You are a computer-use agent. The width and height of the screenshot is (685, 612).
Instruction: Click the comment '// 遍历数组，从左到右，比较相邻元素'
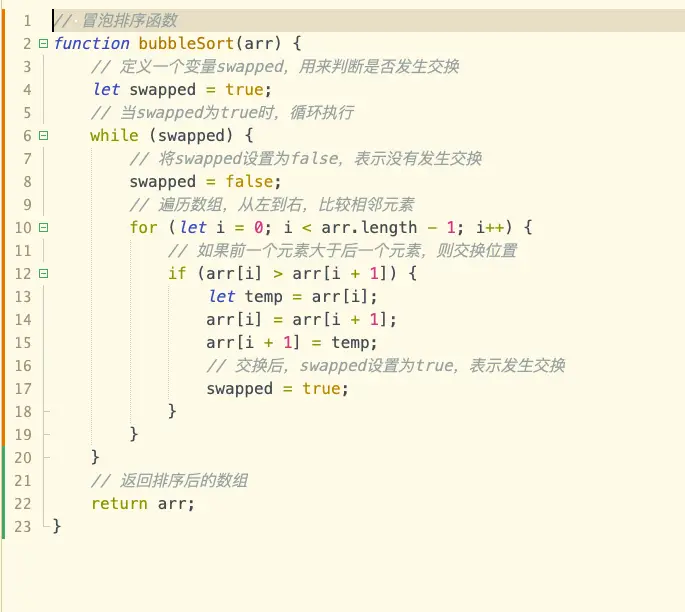pos(272,204)
